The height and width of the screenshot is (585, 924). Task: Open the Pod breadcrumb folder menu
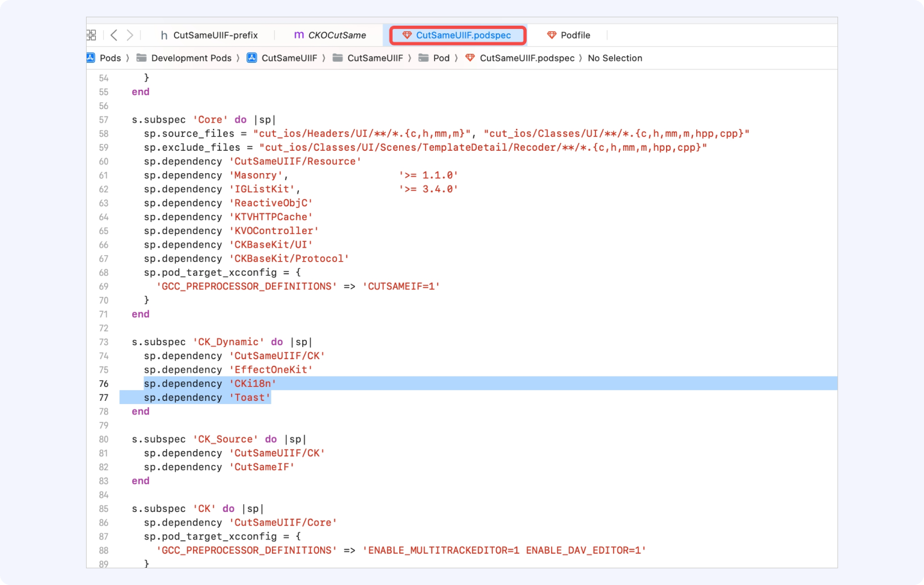pyautogui.click(x=441, y=58)
